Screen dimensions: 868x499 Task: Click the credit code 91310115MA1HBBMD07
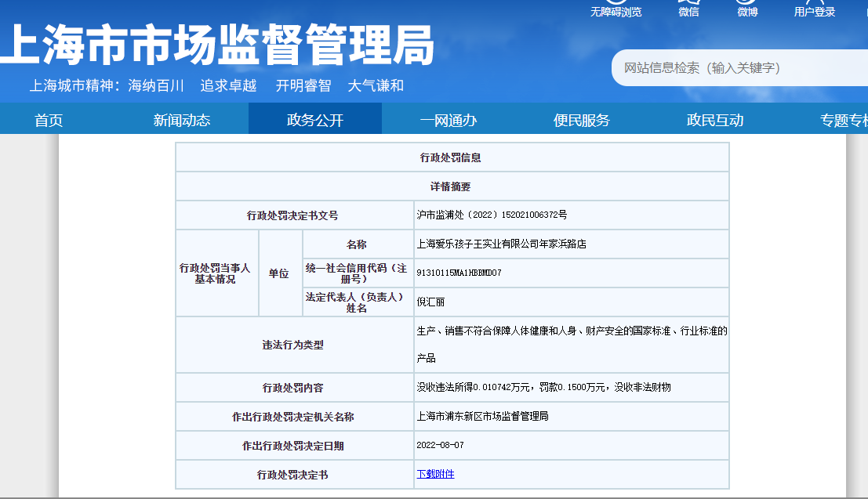coord(459,273)
